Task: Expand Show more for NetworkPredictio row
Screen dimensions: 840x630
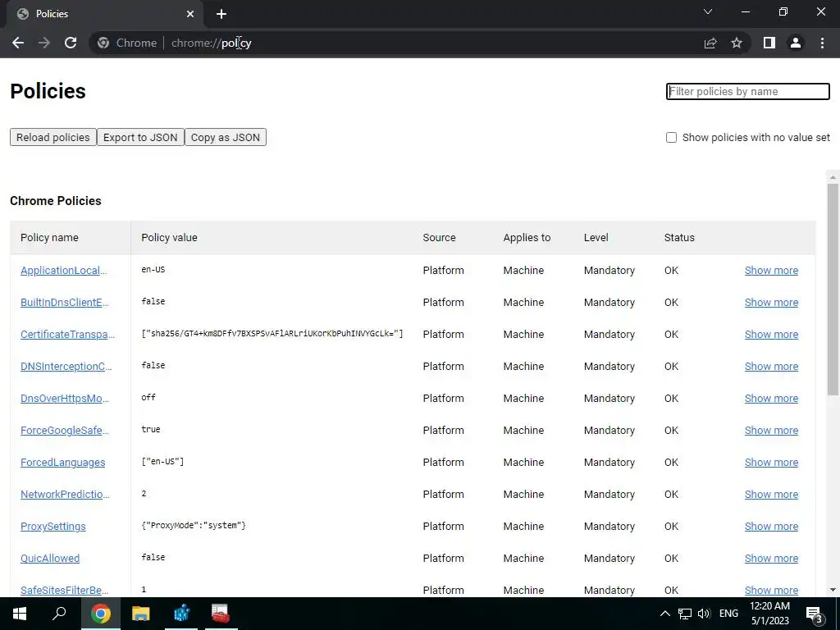Action: click(x=771, y=494)
